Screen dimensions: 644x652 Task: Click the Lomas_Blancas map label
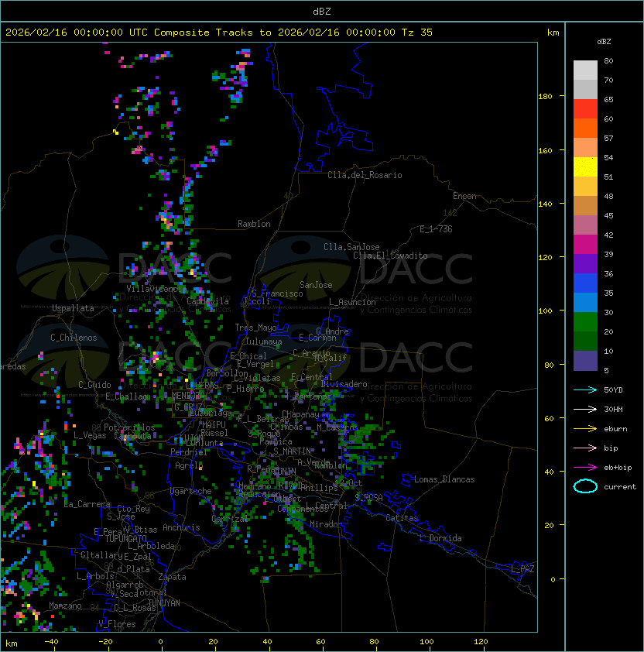pyautogui.click(x=444, y=479)
